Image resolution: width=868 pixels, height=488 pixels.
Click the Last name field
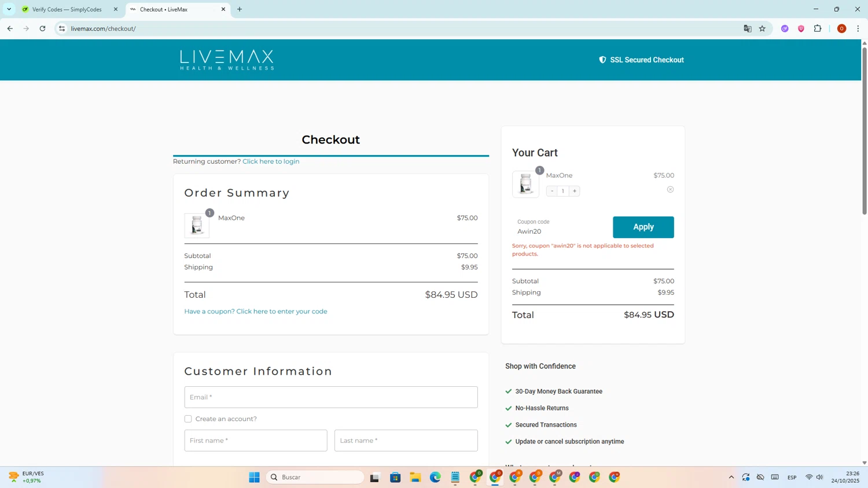[x=406, y=441]
